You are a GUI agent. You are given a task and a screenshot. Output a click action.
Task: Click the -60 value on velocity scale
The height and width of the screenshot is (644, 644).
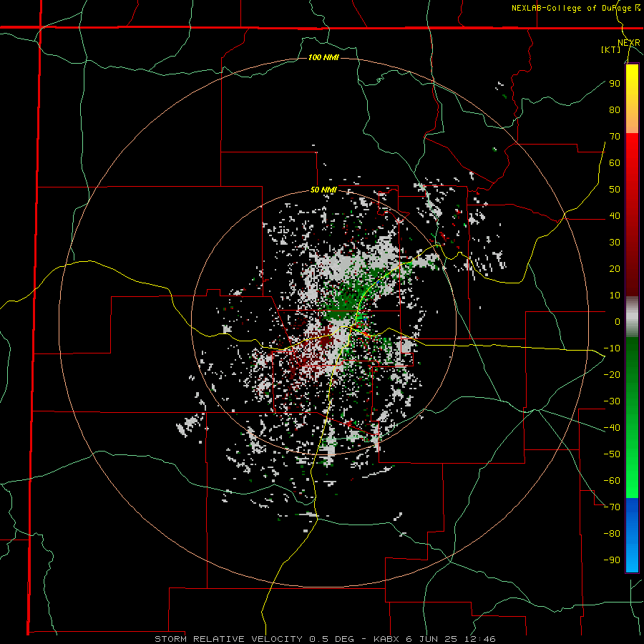click(x=612, y=481)
